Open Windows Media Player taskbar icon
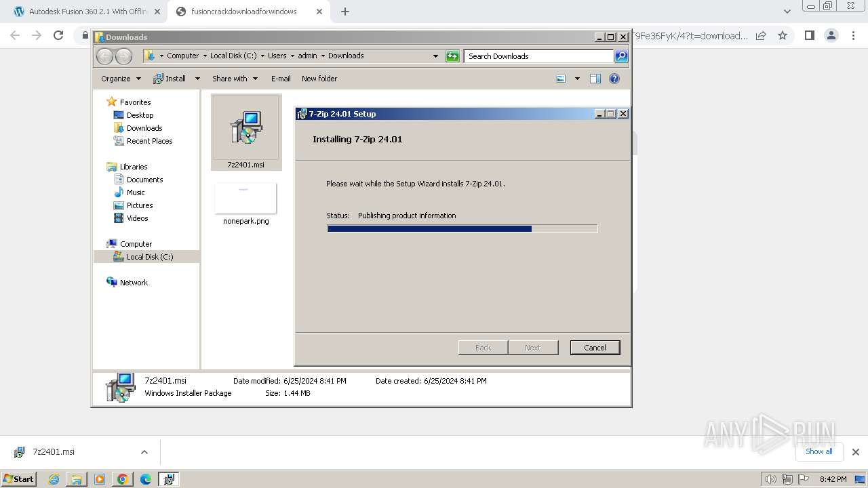Screen dimensions: 868x488 point(99,479)
